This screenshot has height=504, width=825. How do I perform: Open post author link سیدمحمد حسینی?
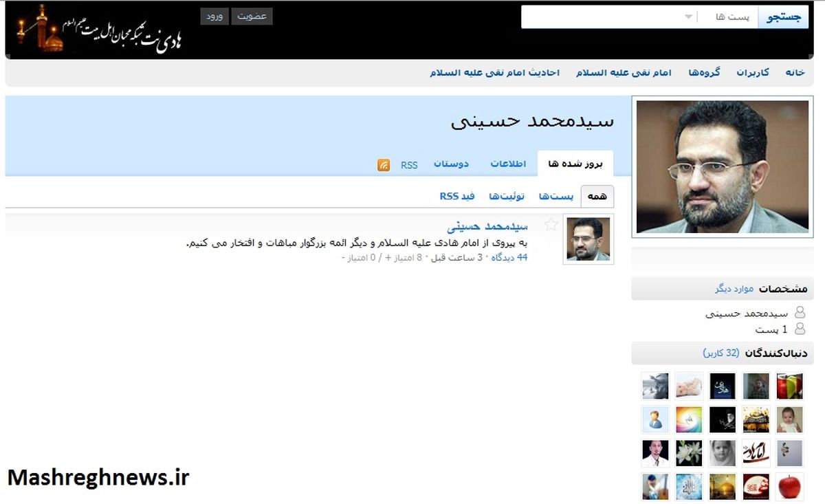tap(487, 226)
